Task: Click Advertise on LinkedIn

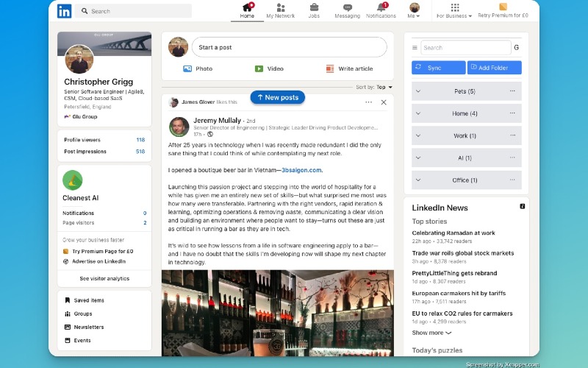Action: (x=95, y=261)
